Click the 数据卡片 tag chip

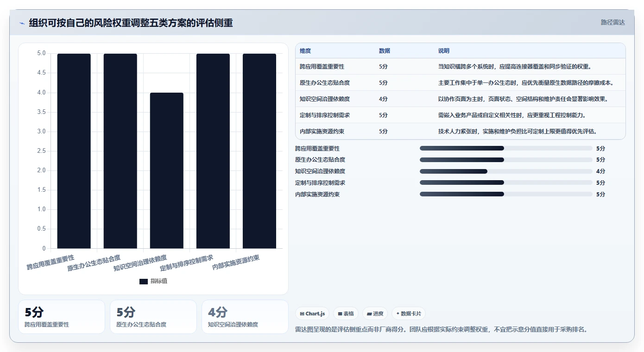(x=409, y=314)
